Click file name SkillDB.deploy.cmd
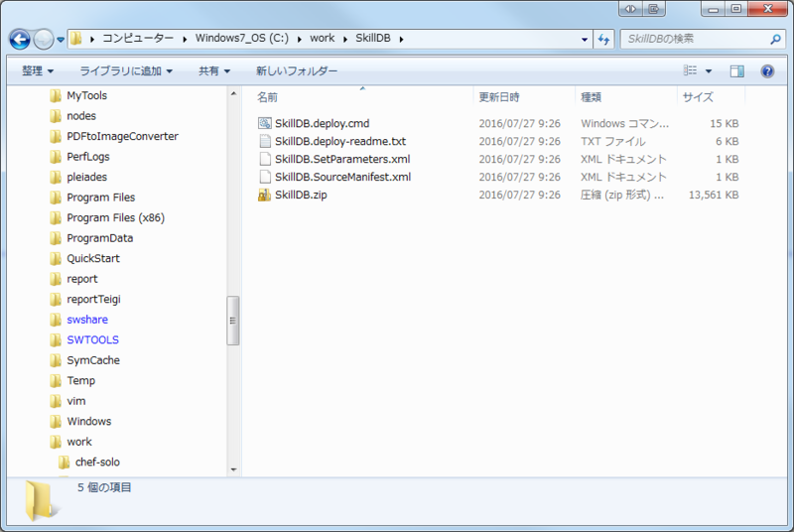 (322, 123)
